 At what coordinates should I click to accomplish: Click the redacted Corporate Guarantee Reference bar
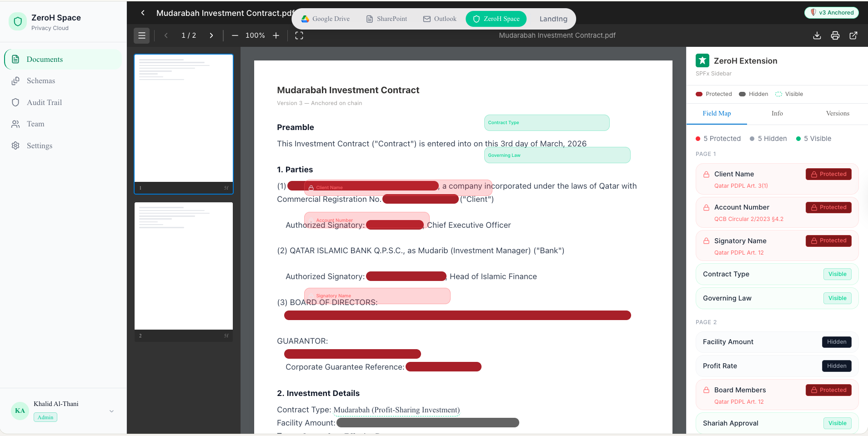point(443,367)
